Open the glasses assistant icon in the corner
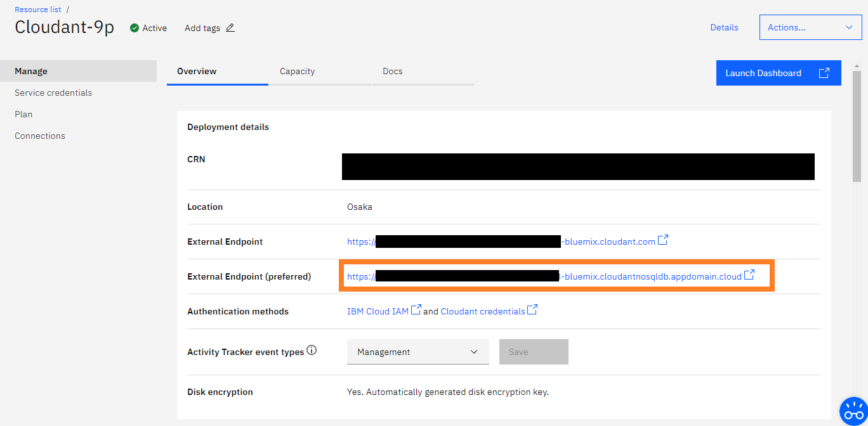This screenshot has width=868, height=426. coord(853,411)
